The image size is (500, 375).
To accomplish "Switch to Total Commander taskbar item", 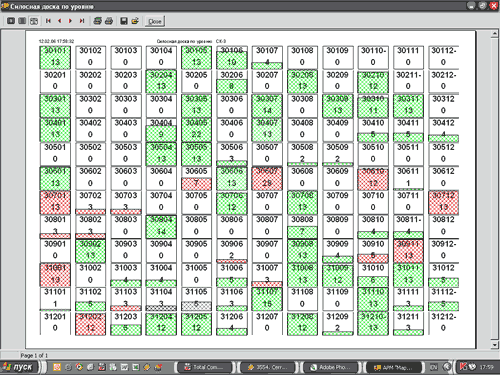I will [x=205, y=367].
